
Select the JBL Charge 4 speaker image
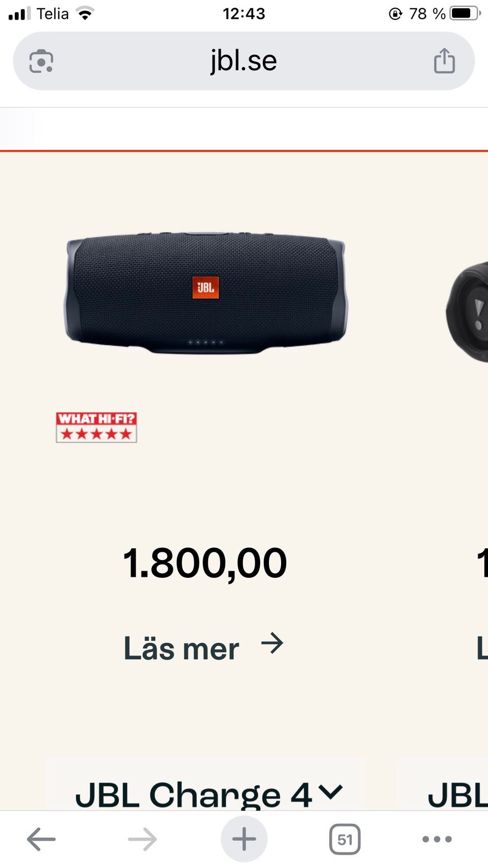[x=206, y=293]
